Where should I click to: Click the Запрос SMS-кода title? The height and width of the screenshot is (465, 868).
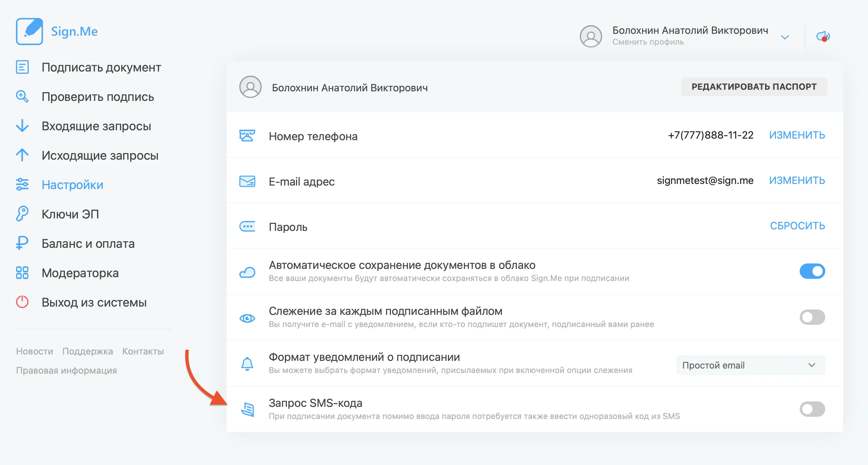(x=315, y=403)
